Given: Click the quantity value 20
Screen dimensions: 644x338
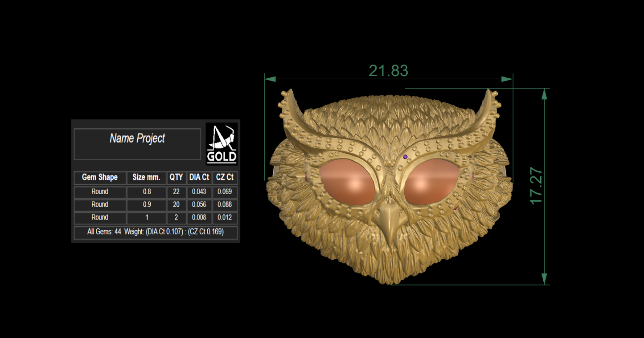Looking at the screenshot, I should [176, 205].
